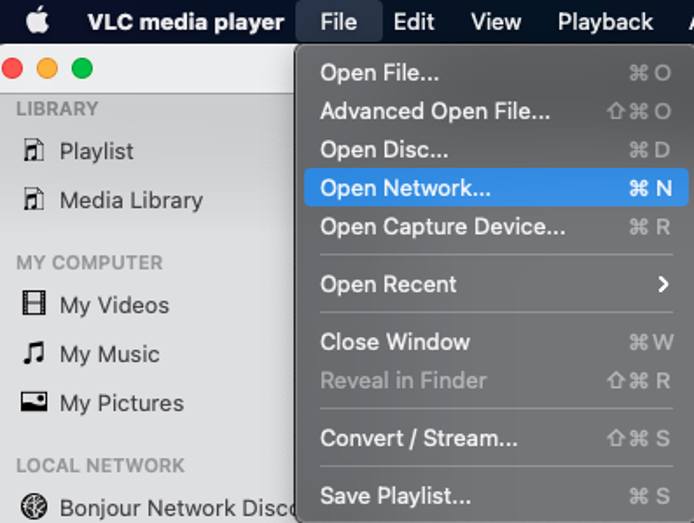Choose Open File menu entry
This screenshot has width=694, height=523.
pyautogui.click(x=379, y=73)
